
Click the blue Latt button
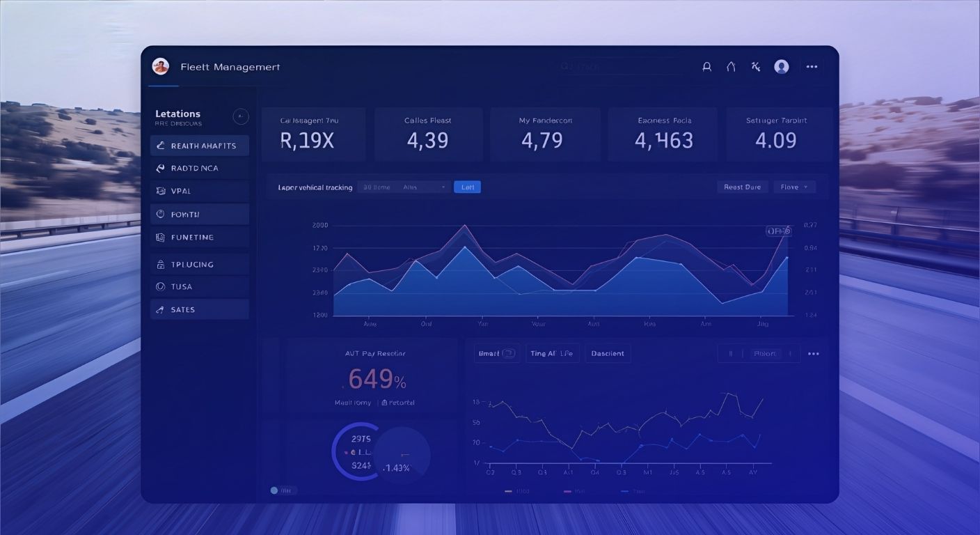coord(467,187)
